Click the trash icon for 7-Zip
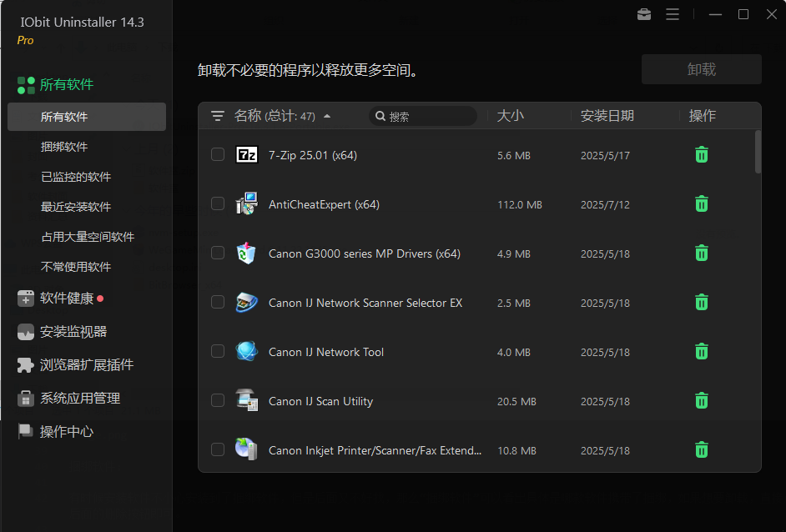Screen dimensions: 786x532 pos(702,154)
